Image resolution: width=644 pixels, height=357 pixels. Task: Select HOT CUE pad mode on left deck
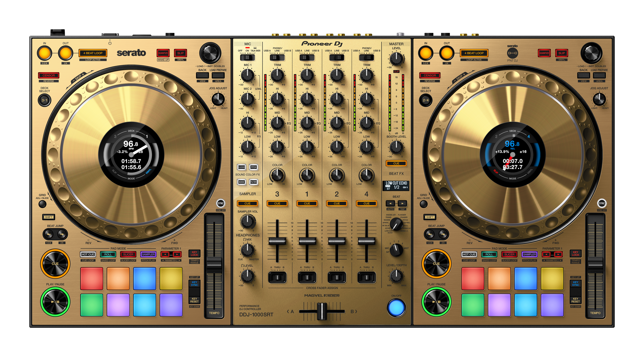pyautogui.click(x=88, y=254)
